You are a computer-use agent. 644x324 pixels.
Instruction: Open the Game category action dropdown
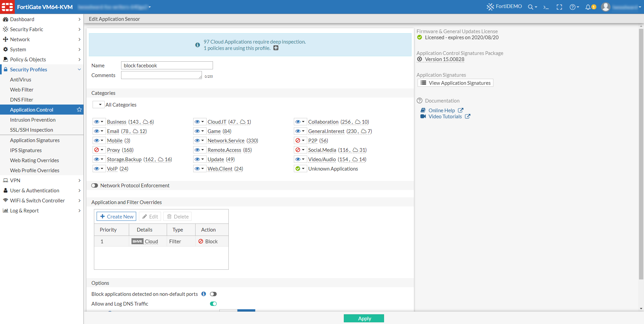click(200, 131)
